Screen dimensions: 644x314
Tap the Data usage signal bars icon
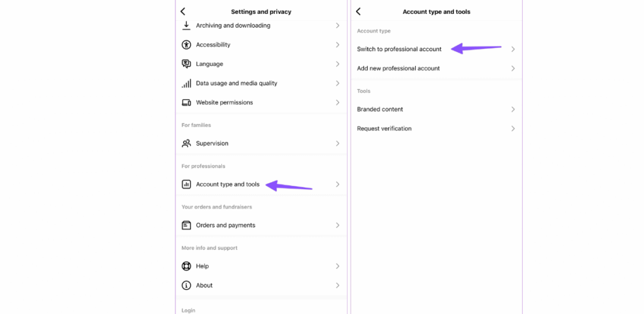tap(186, 84)
